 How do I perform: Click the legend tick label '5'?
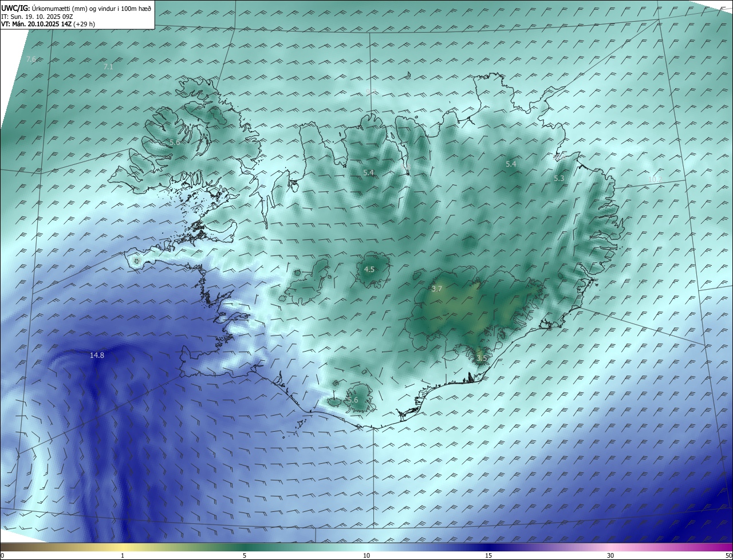point(245,555)
